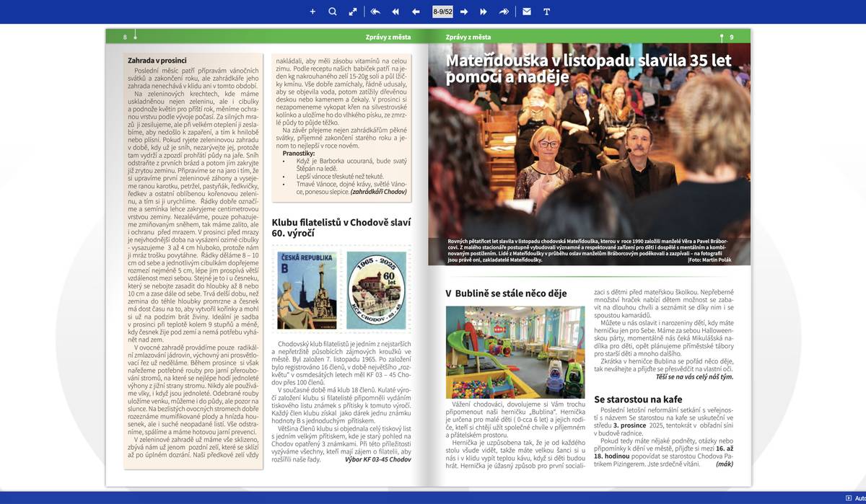Share the publication via the email icon
Screen dimensions: 866x504
point(527,12)
